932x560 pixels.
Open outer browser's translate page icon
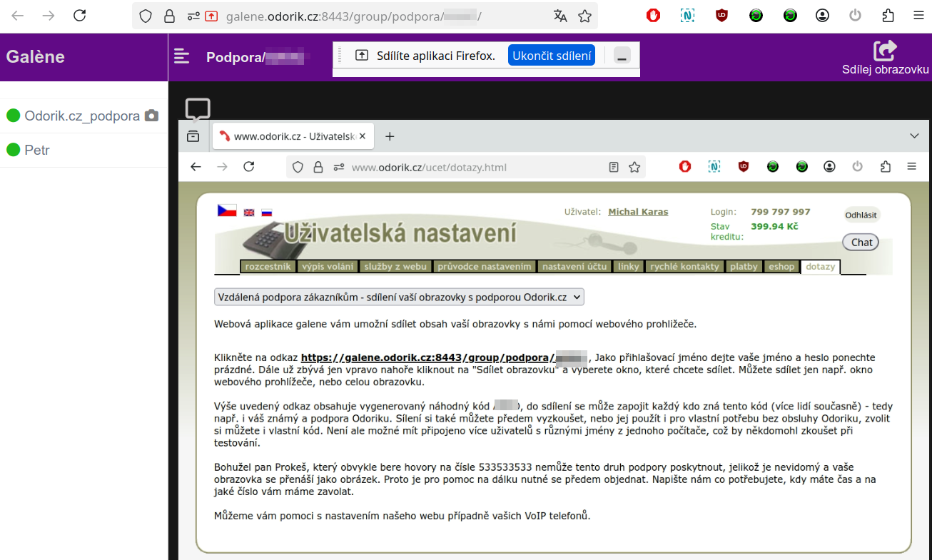(x=560, y=16)
